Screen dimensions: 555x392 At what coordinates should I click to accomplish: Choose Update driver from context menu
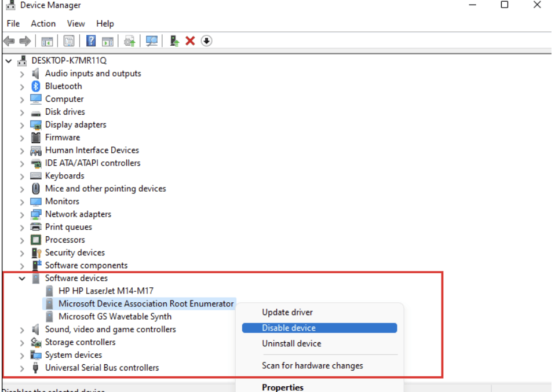(x=287, y=312)
